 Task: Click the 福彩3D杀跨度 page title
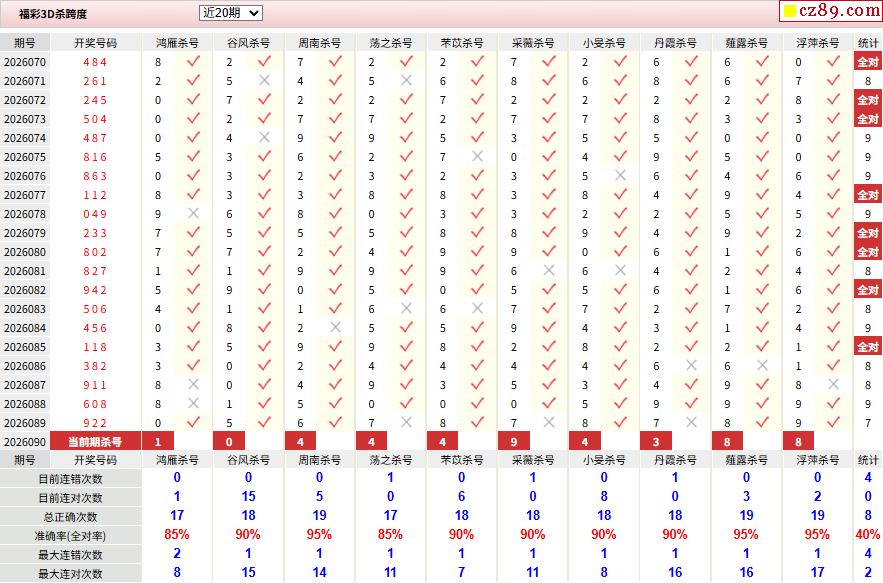(x=53, y=14)
